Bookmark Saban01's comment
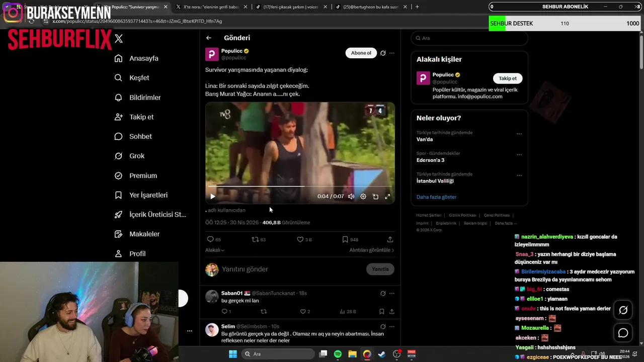 (x=382, y=312)
